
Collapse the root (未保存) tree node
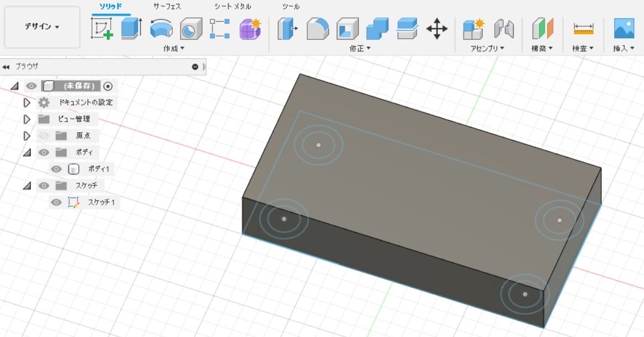15,86
